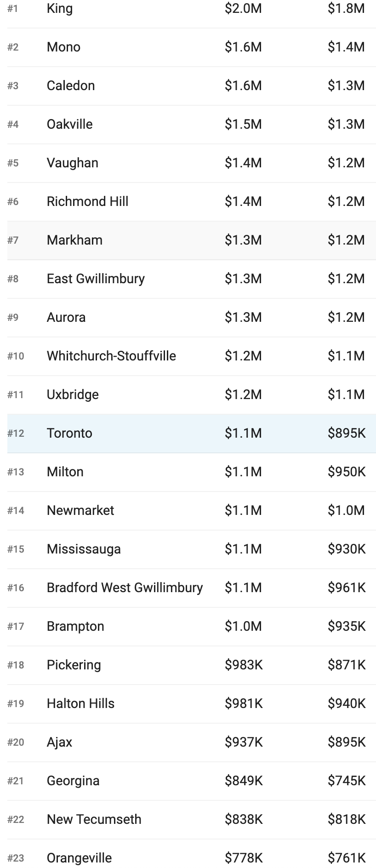Open East Gwillimbury from the list
Screen dimensions: 376x868
pyautogui.click(x=96, y=279)
